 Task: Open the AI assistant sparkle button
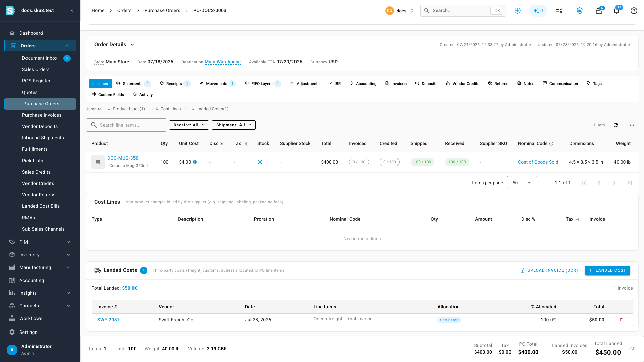(x=538, y=11)
